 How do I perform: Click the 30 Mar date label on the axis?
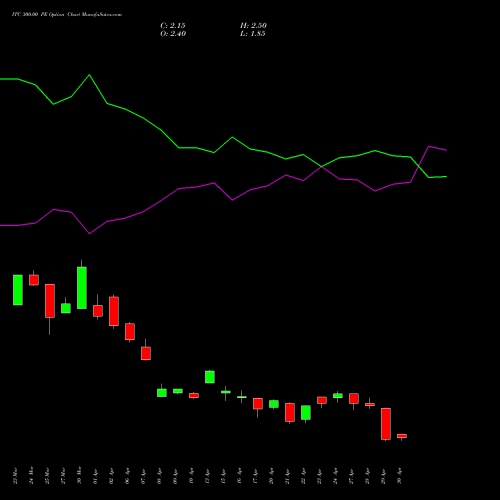pos(79,476)
